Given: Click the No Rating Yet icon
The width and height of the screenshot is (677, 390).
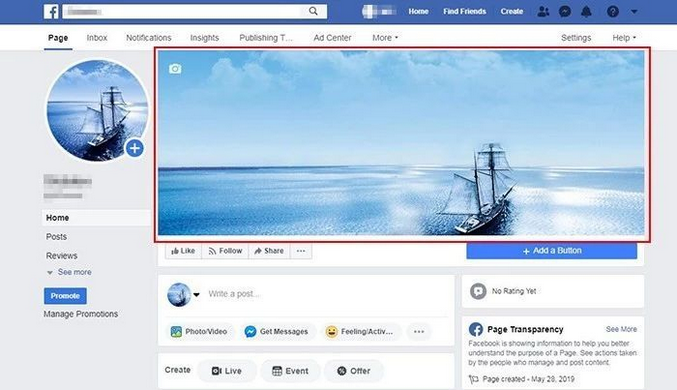Looking at the screenshot, I should click(478, 291).
